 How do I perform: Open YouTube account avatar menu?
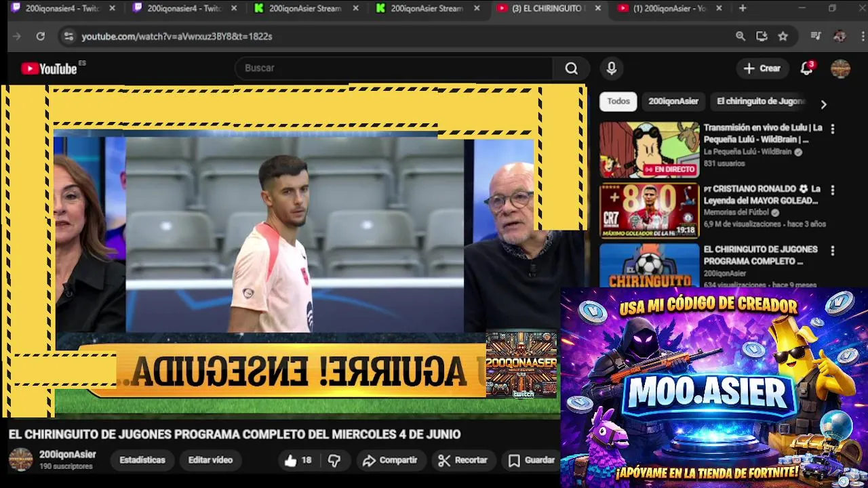(x=840, y=68)
